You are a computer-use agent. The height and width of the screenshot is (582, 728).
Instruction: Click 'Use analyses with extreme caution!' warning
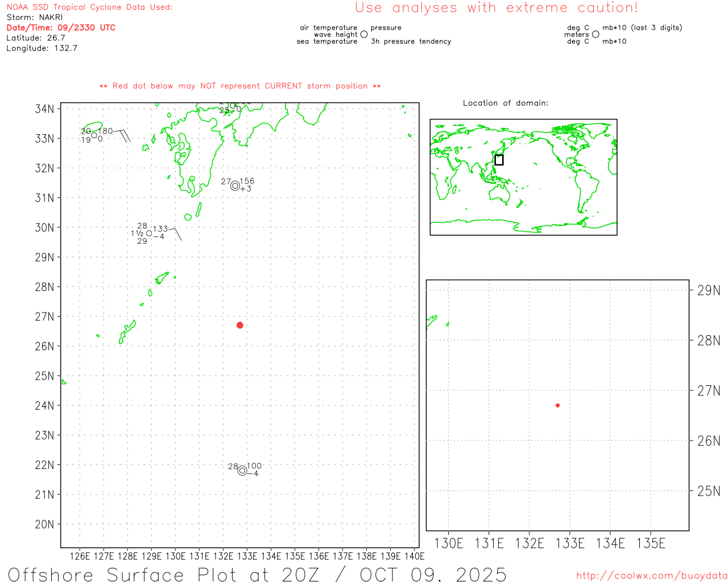coord(497,8)
